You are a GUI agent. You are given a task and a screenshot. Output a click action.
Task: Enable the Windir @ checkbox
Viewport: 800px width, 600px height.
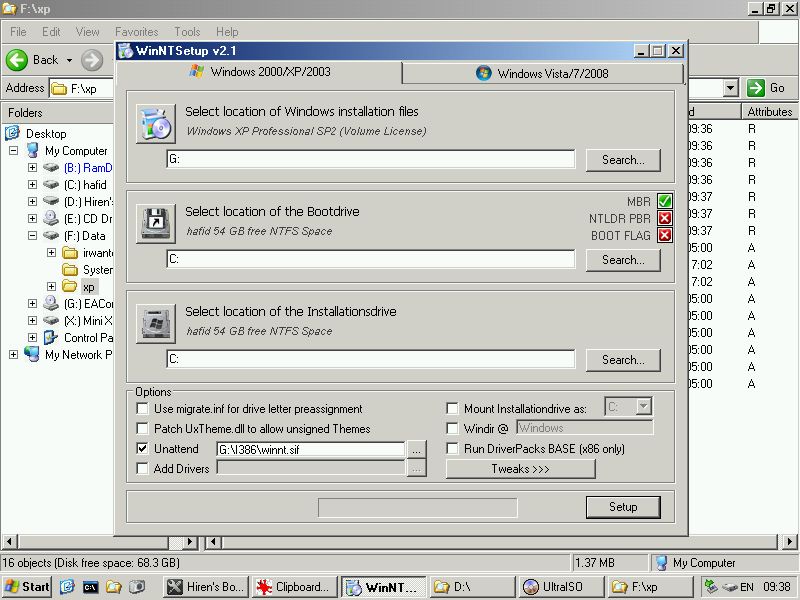[x=452, y=429]
